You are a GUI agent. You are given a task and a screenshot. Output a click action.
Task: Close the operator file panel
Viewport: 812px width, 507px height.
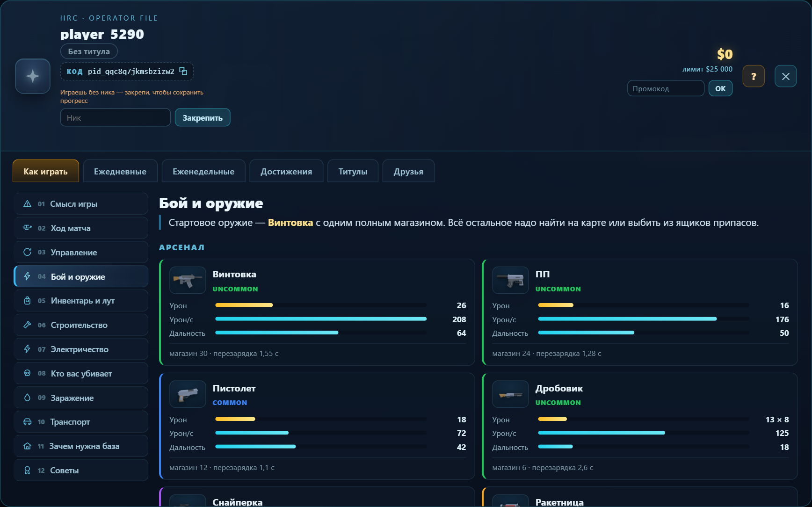coord(786,76)
